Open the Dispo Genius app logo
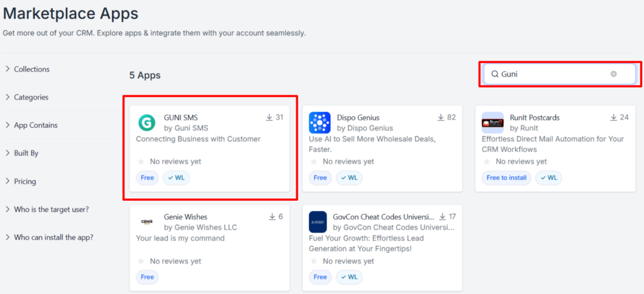Viewport: 644px width, 294px height. click(319, 123)
